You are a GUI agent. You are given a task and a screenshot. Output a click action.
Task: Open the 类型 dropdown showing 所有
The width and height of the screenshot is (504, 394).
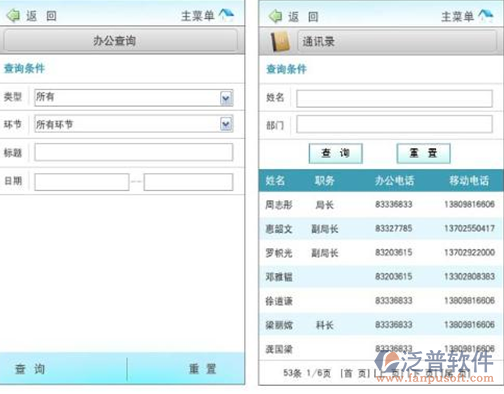[x=134, y=98]
